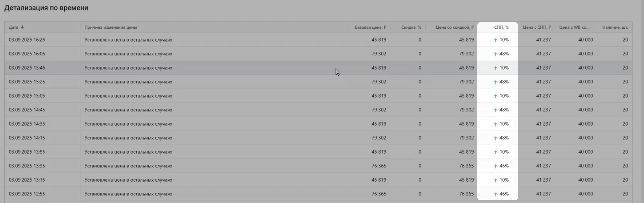Screen dimensions: 644x203
Task: Sort by the Базовая цена column header
Action: (x=370, y=27)
